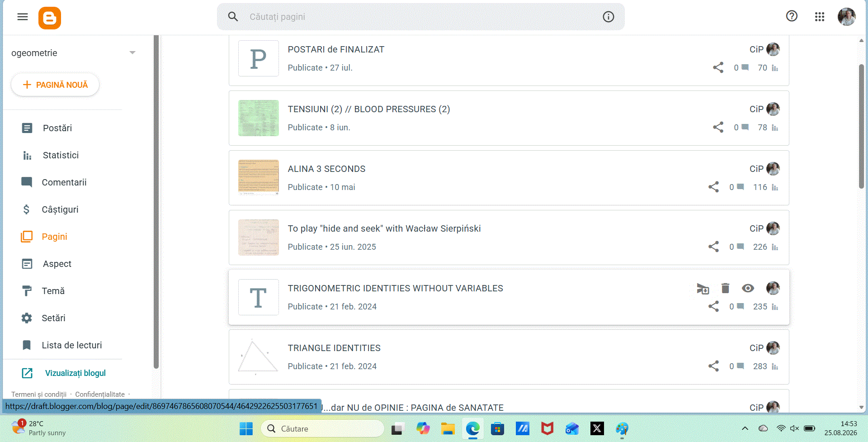The width and height of the screenshot is (868, 442).
Task: Focus the Căutați pagini search field
Action: (x=420, y=17)
